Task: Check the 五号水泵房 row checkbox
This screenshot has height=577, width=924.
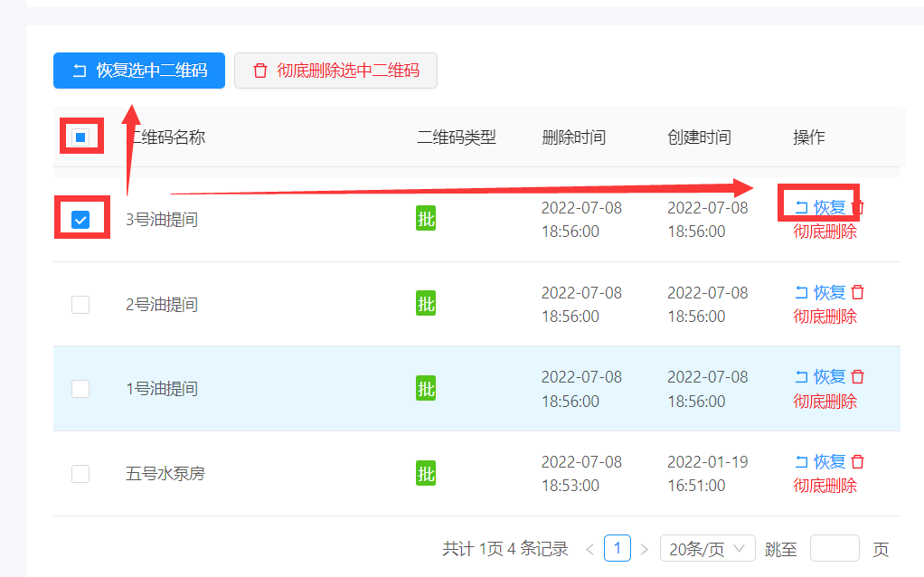Action: (80, 474)
